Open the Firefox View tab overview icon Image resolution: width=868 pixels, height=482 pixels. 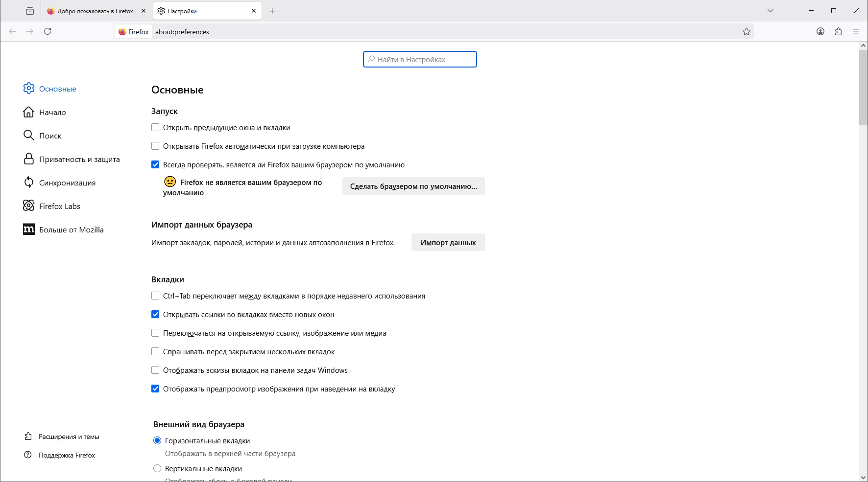pos(30,11)
